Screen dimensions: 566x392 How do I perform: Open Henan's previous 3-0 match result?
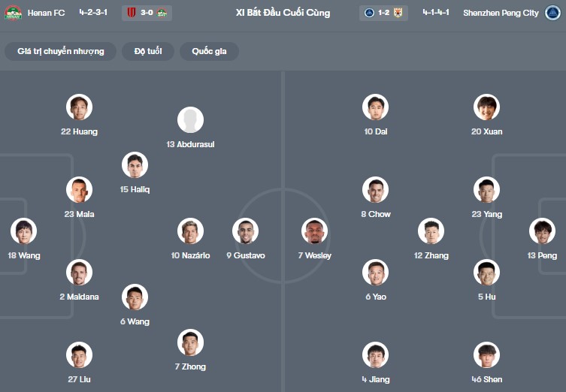click(x=147, y=13)
